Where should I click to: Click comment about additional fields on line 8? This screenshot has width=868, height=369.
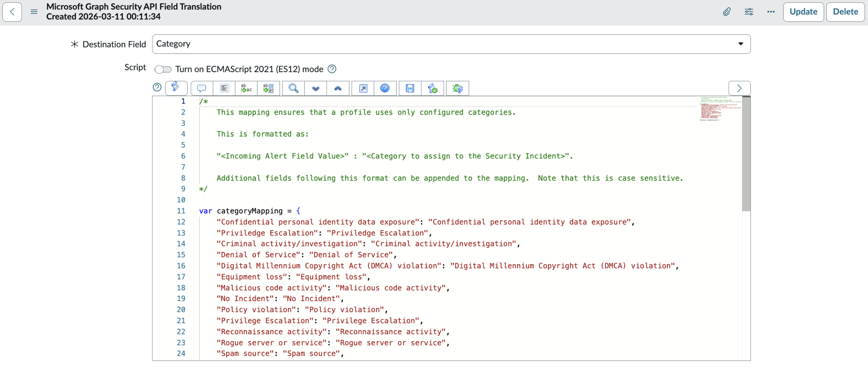pos(450,178)
